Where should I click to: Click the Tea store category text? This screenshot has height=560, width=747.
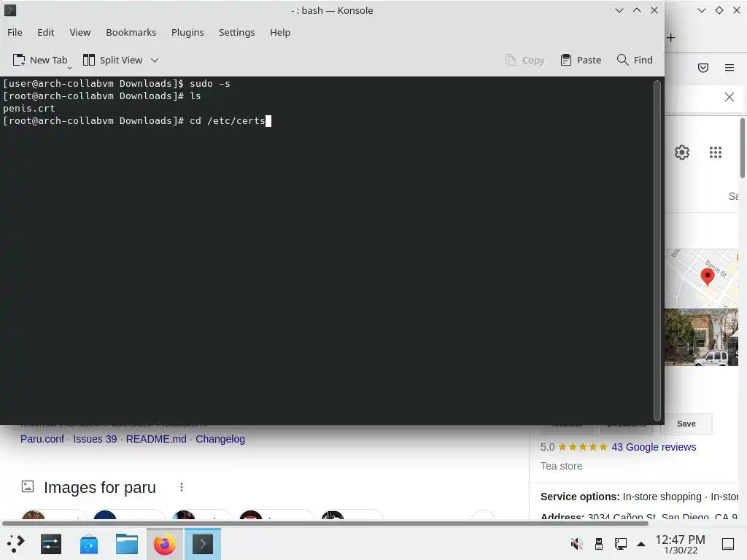coord(561,466)
